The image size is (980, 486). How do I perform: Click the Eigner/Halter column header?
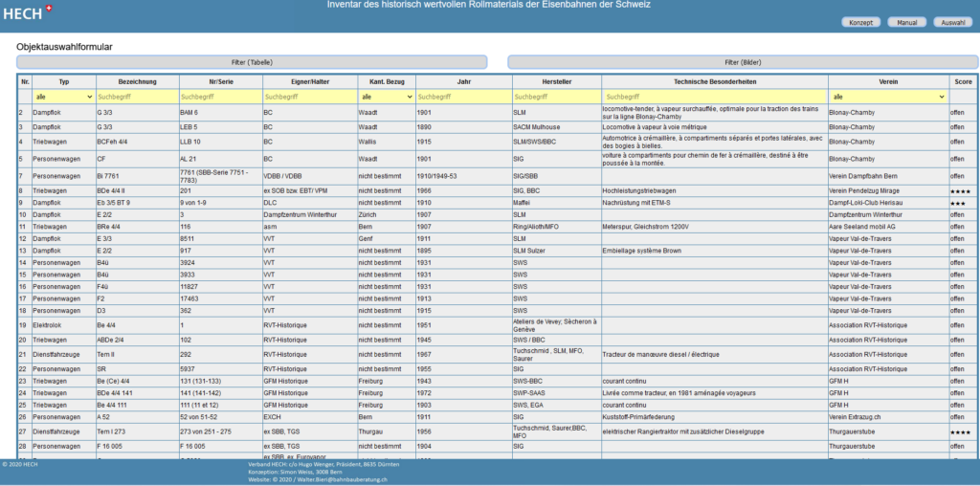309,82
